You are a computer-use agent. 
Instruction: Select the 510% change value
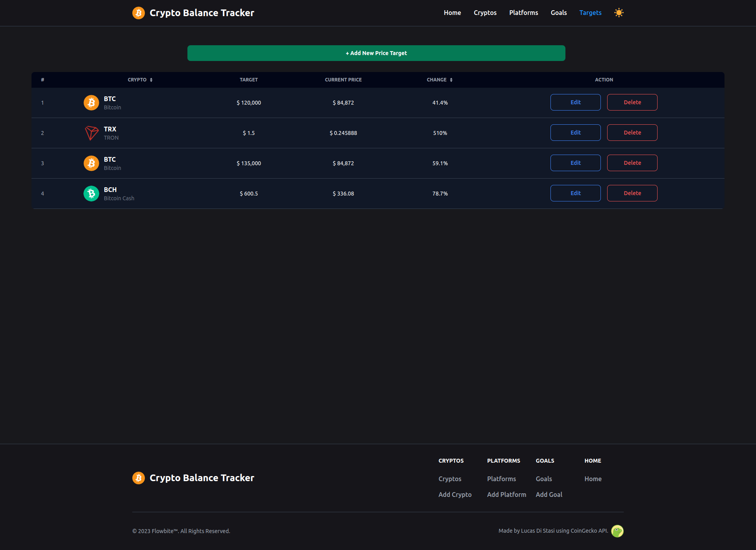[440, 133]
